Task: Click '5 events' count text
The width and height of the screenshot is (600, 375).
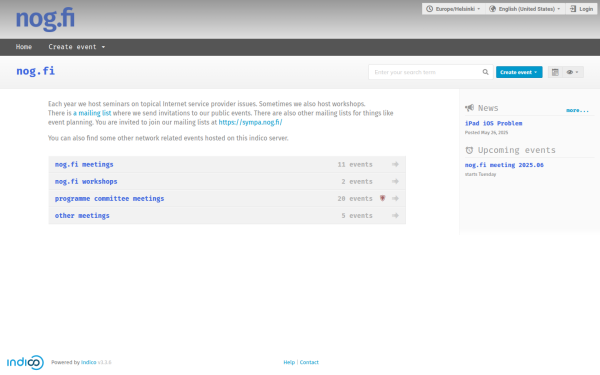Action: (x=357, y=216)
